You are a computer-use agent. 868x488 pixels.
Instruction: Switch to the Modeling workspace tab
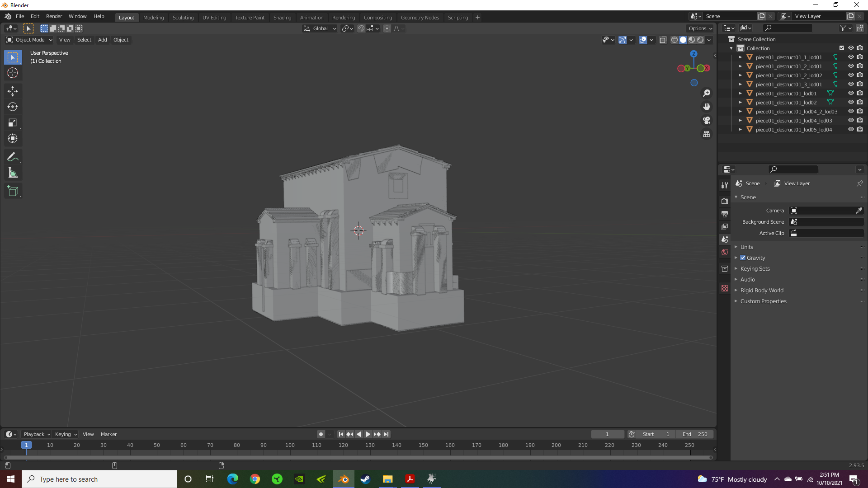[153, 18]
